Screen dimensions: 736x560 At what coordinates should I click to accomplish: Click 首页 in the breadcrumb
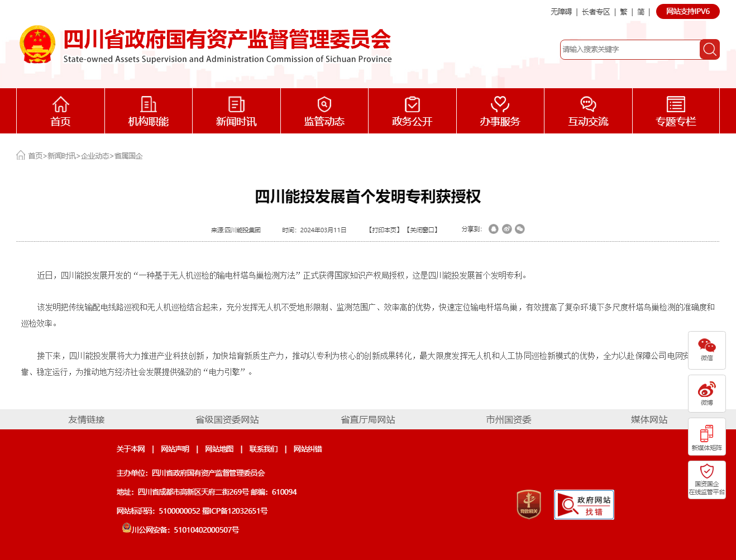pos(35,156)
